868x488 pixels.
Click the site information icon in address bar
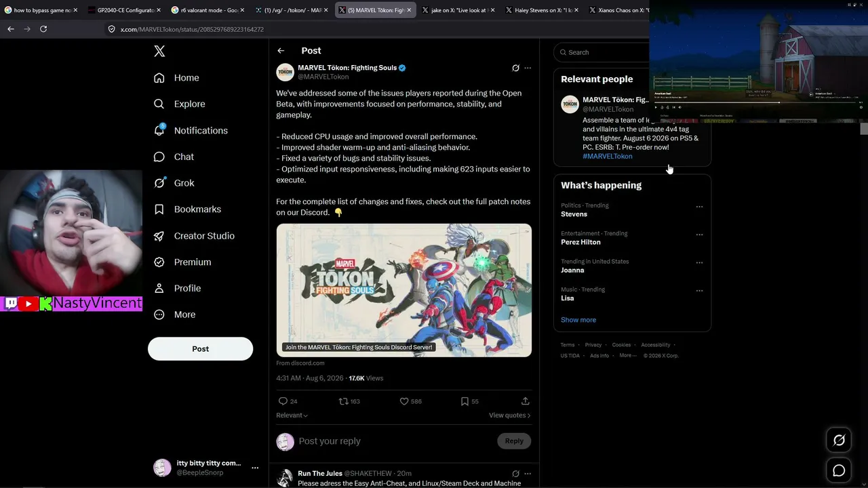point(112,29)
